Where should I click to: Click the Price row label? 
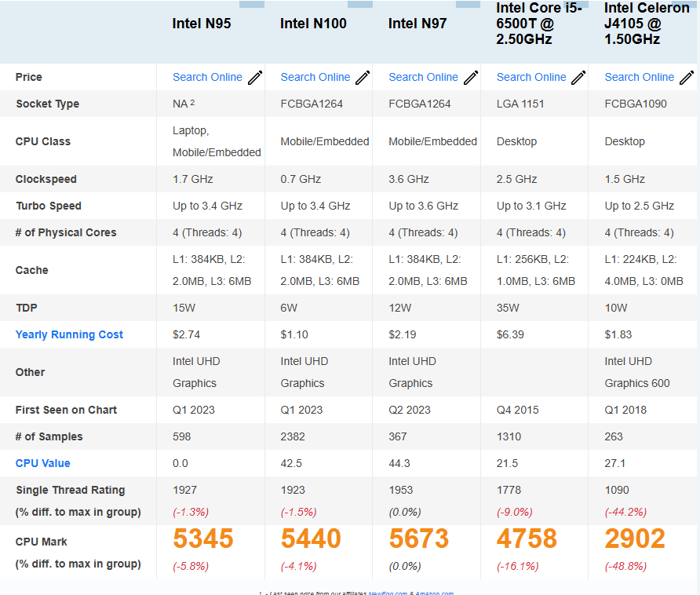[28, 77]
